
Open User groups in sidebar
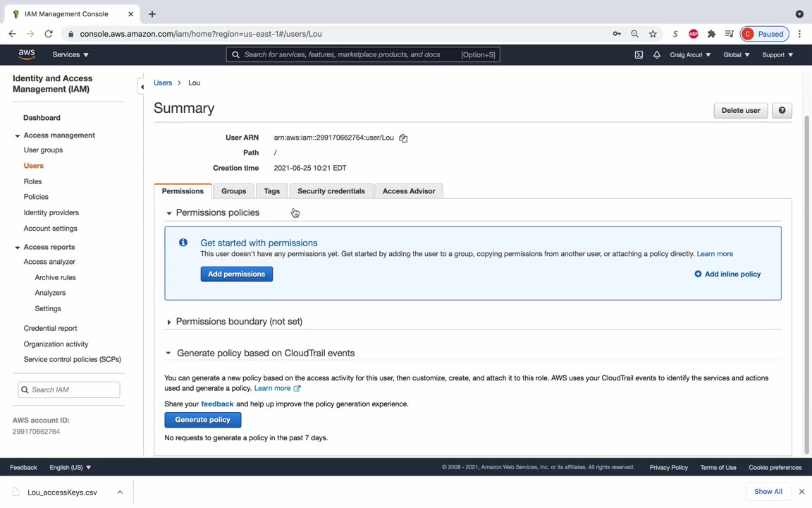click(43, 150)
